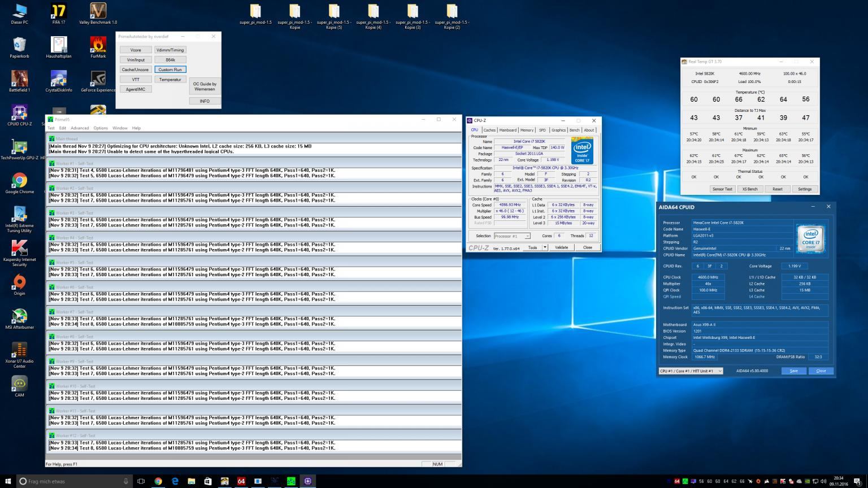The image size is (868, 488).
Task: Click the OC Guide by Wernersen button
Action: tap(205, 86)
